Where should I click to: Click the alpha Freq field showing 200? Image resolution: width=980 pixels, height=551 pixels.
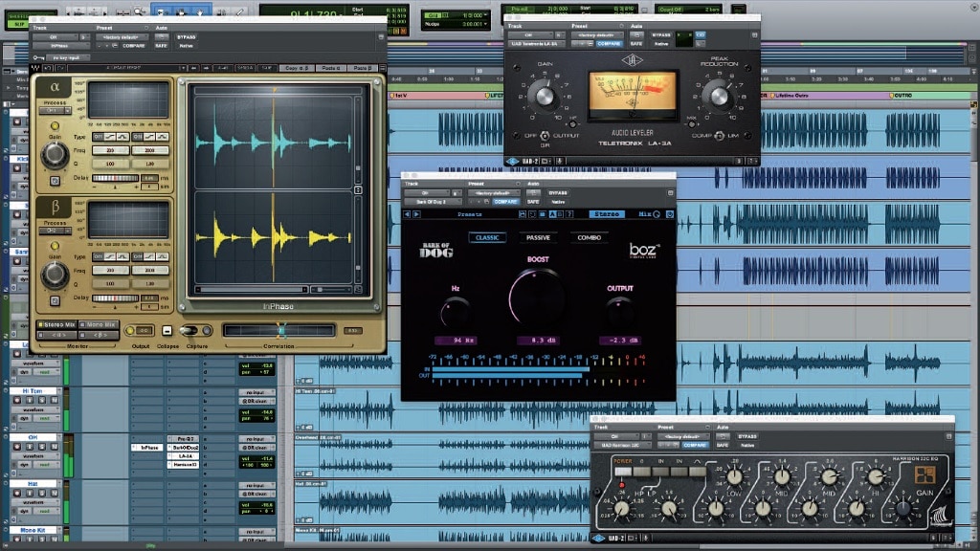tap(111, 150)
